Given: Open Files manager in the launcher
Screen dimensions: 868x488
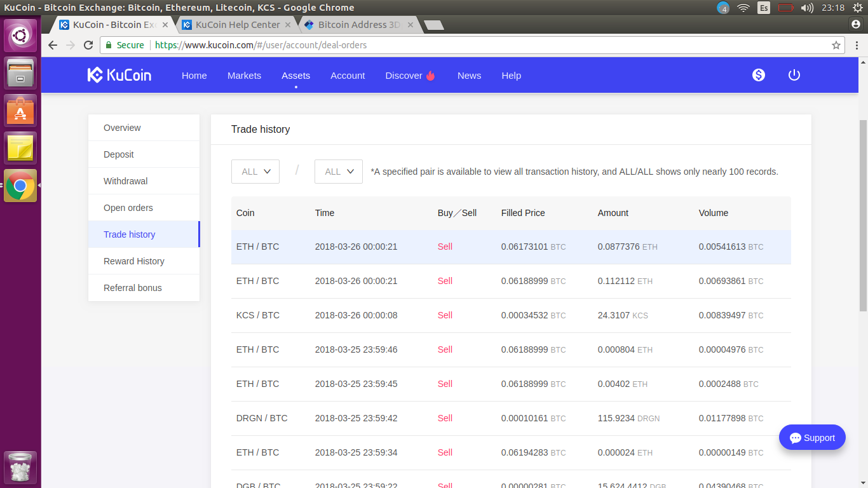Looking at the screenshot, I should (20, 72).
